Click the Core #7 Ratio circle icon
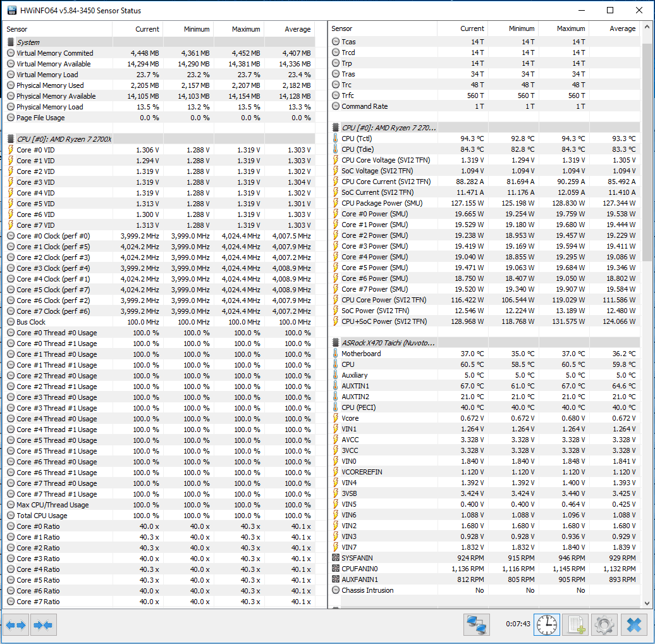 [11, 602]
